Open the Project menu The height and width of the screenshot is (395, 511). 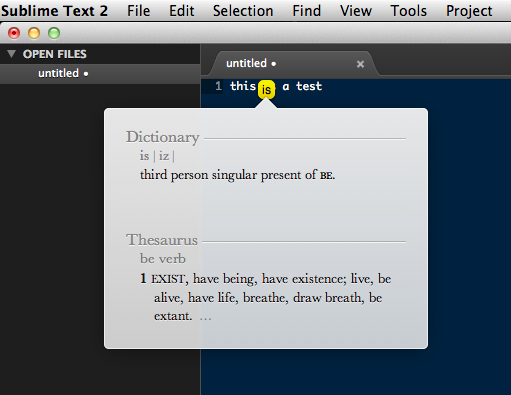[469, 11]
